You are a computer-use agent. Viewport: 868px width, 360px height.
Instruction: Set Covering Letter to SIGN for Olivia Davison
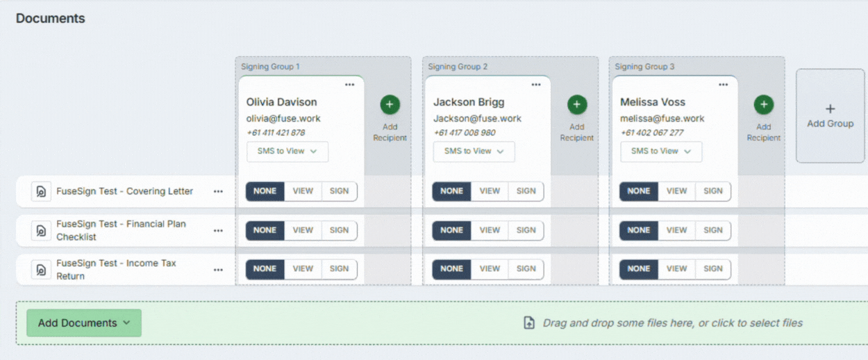pyautogui.click(x=339, y=191)
